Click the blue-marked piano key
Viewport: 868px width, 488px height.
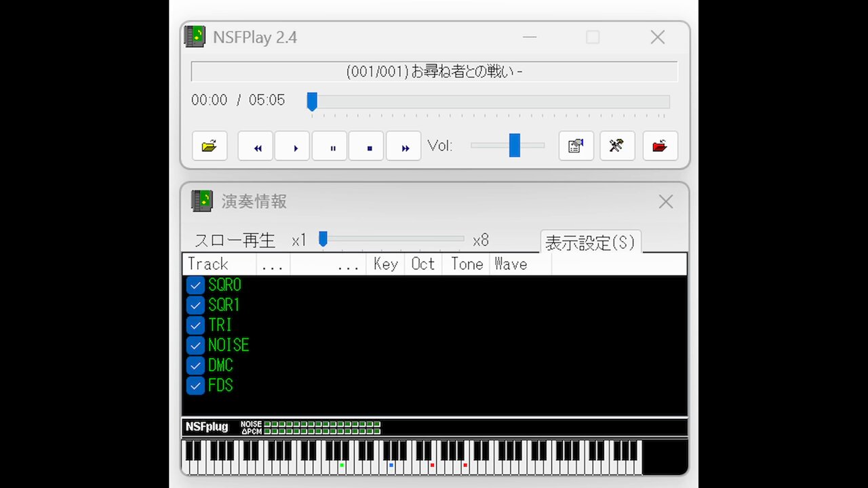pyautogui.click(x=391, y=465)
